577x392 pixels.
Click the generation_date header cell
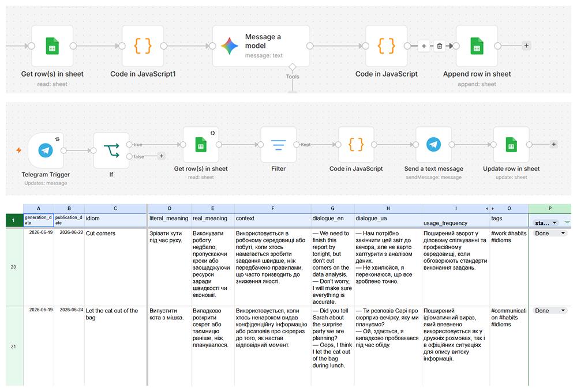[39, 220]
